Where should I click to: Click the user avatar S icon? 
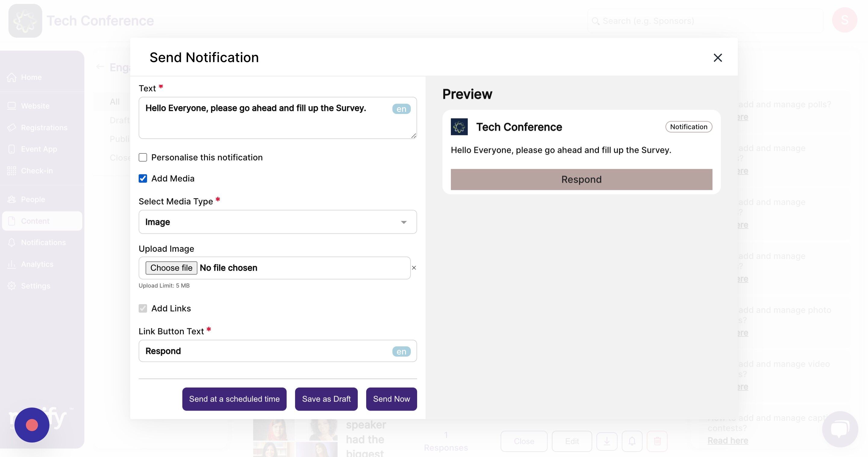point(844,20)
